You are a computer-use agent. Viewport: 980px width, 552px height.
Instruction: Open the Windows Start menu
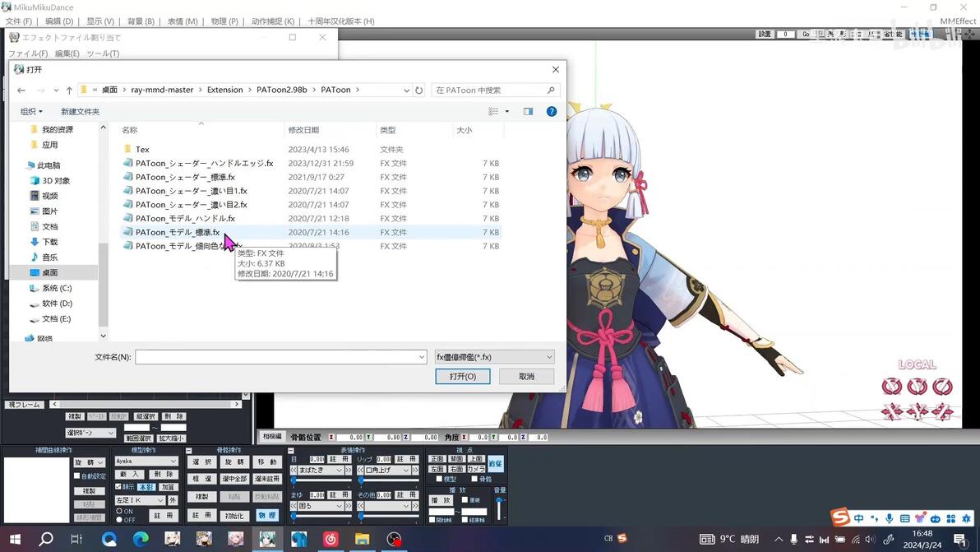(15, 539)
